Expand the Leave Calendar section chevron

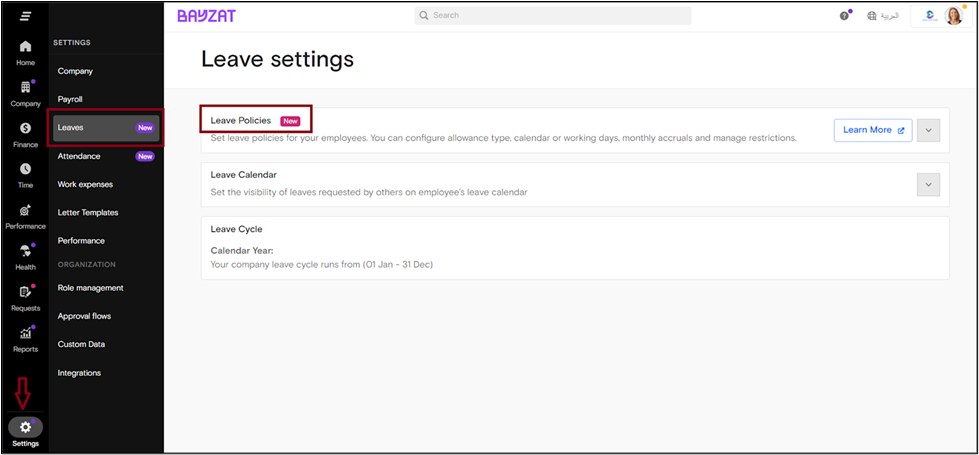point(928,185)
